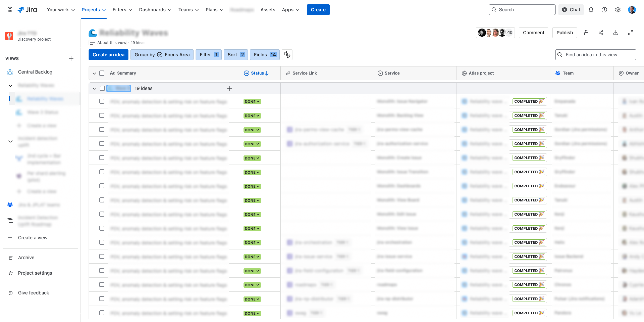644x322 pixels.
Task: Tick the checkbox for the 19 ideas group
Action: pyautogui.click(x=102, y=88)
